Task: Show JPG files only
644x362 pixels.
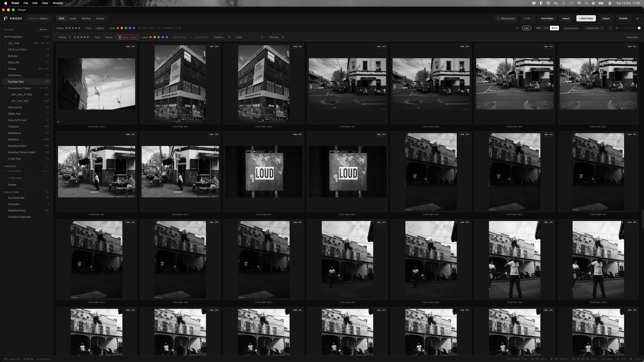Action: (x=546, y=28)
